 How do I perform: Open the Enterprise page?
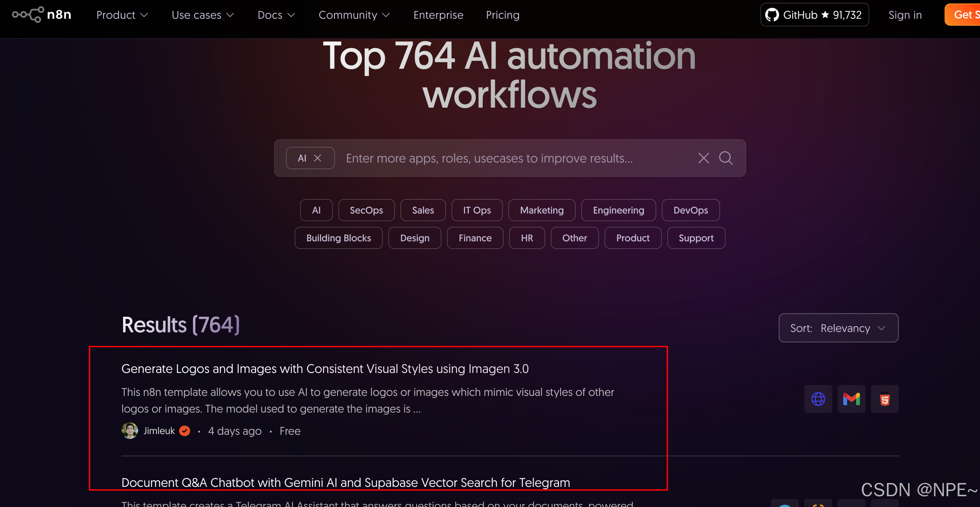[x=438, y=15]
